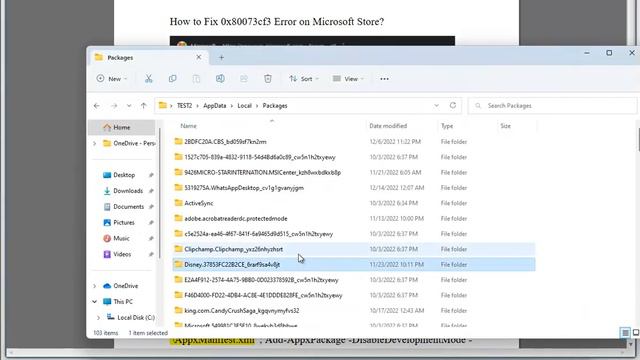Click the Up one level arrow
The width and height of the screenshot is (640, 360).
144,106
